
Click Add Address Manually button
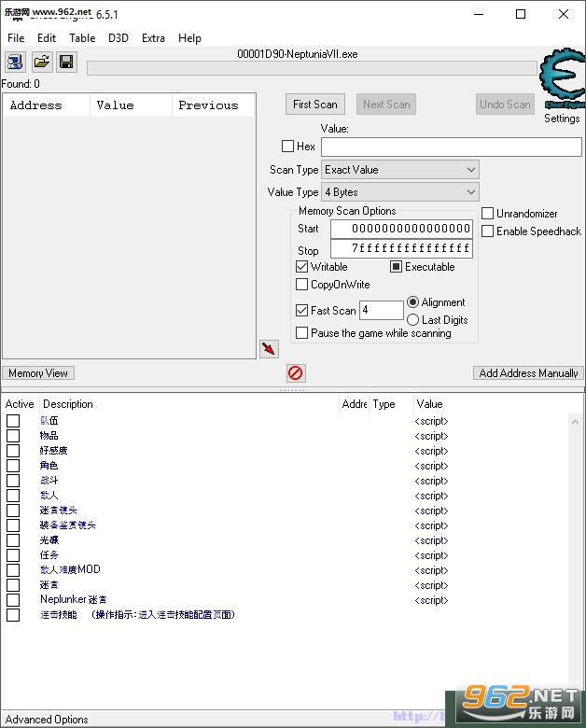pyautogui.click(x=528, y=373)
